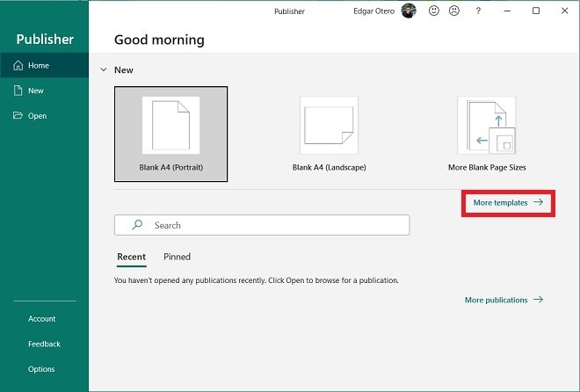This screenshot has width=580, height=392.
Task: Select the Blank A4 (Landscape) template
Action: click(329, 134)
